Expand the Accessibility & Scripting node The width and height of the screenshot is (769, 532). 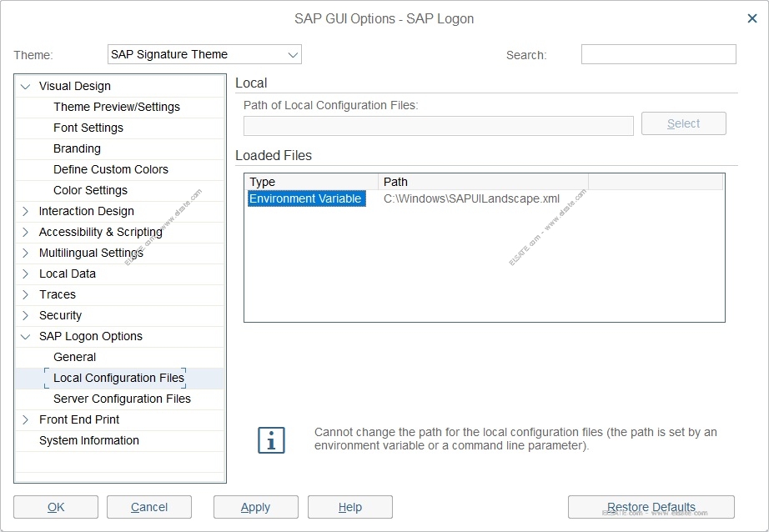point(26,232)
